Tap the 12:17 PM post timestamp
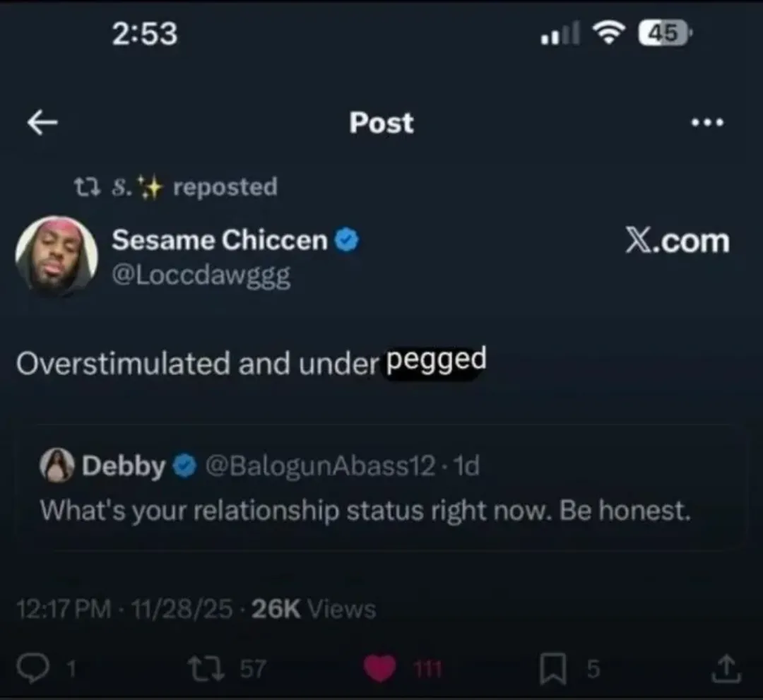The image size is (763, 700). [64, 609]
